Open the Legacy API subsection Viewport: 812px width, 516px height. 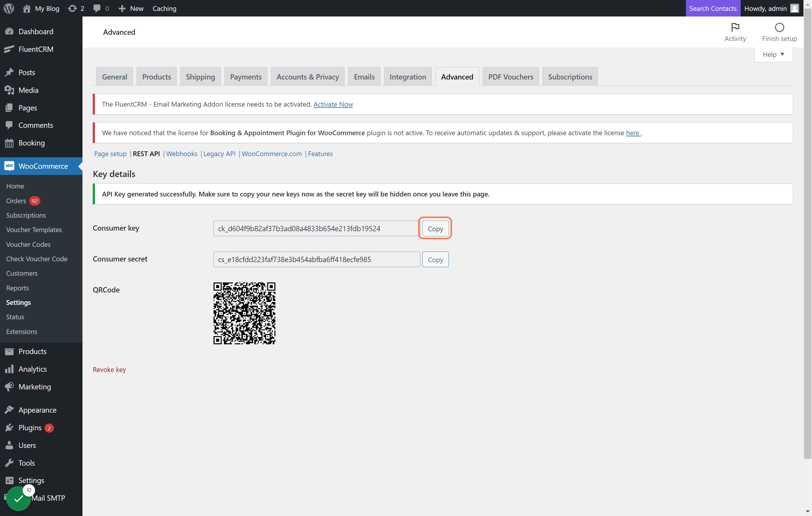219,154
